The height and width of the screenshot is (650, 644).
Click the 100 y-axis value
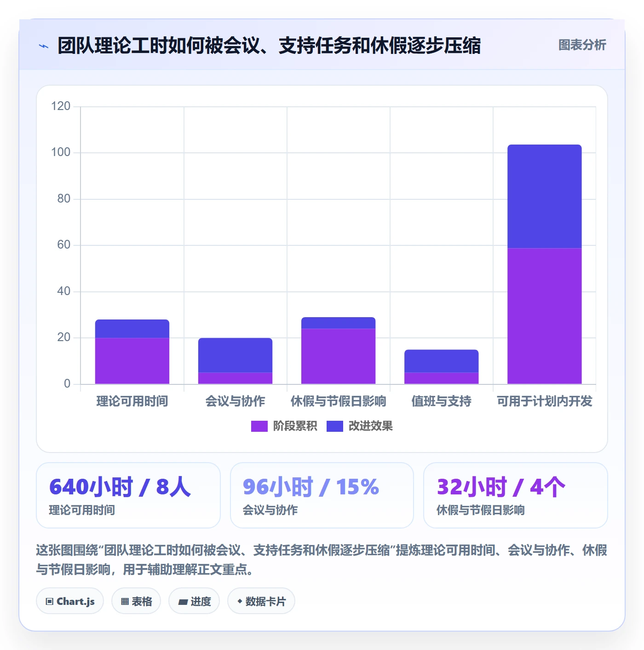(x=61, y=152)
